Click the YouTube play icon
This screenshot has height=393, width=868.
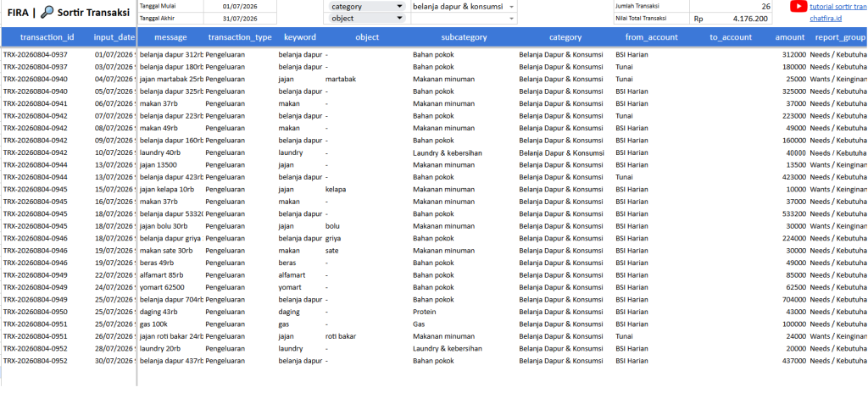click(798, 7)
